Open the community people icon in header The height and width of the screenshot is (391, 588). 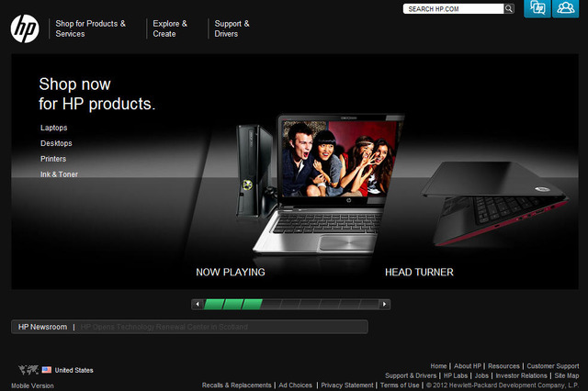(x=566, y=8)
